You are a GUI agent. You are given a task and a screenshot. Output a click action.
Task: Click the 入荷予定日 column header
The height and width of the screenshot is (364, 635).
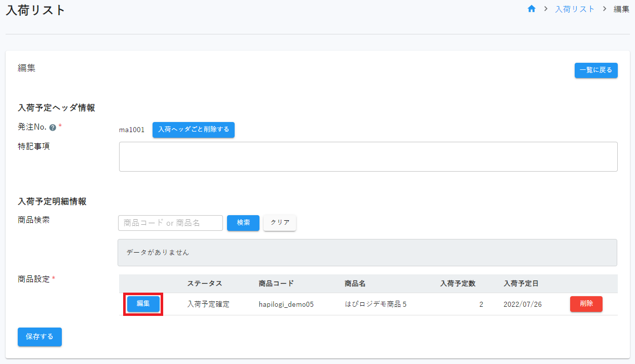coord(520,284)
